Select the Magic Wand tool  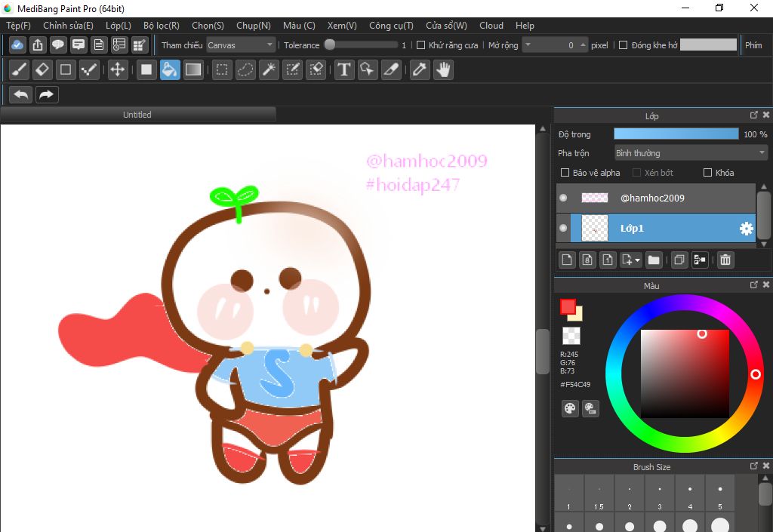(x=269, y=70)
